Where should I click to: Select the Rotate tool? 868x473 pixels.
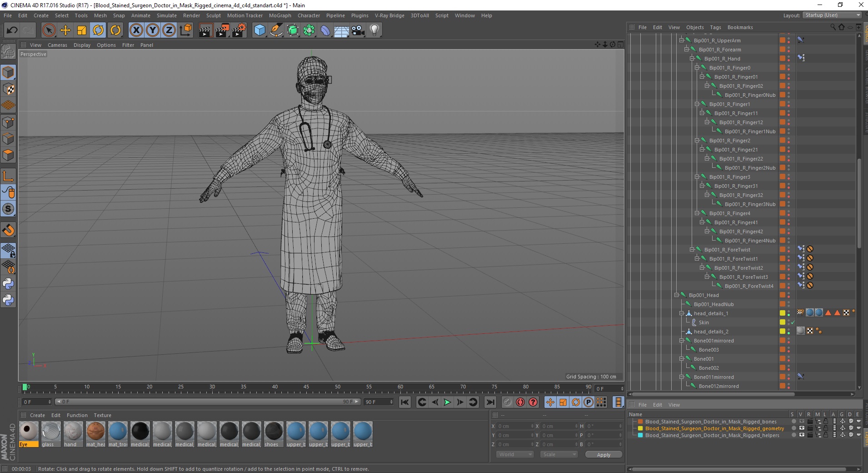coord(98,30)
